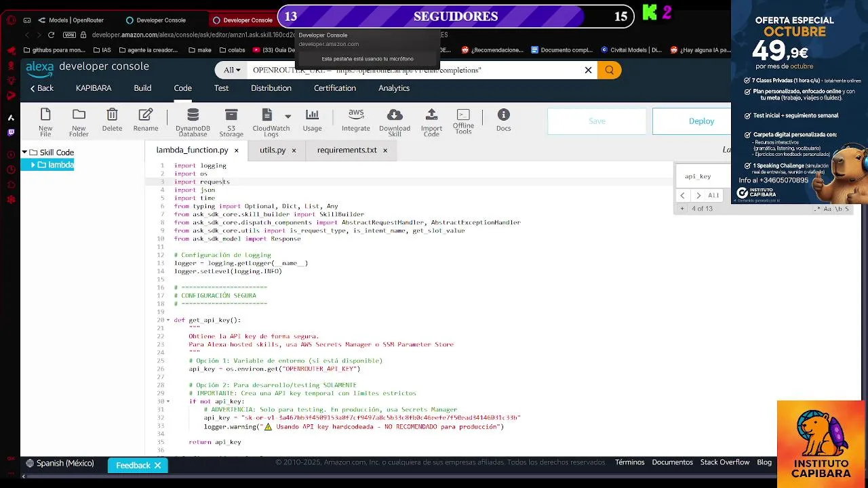
Task: Toggle search in selection S option
Action: pyautogui.click(x=846, y=209)
